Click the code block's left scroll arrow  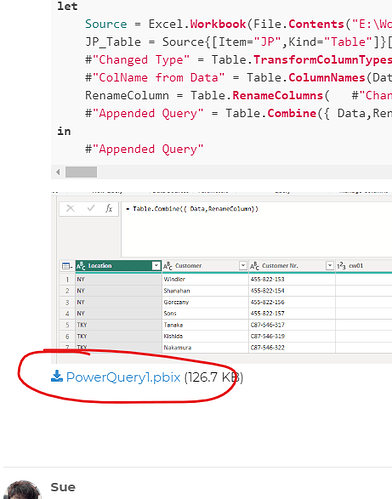58,172
